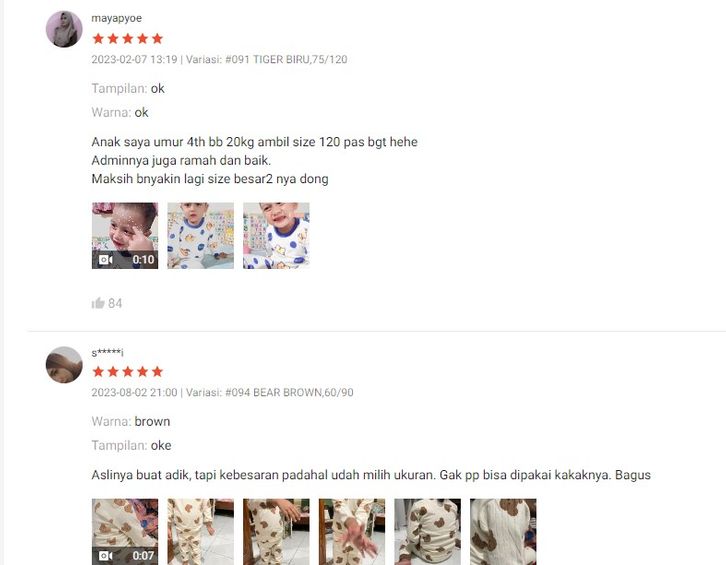Click the s*****i username

107,352
